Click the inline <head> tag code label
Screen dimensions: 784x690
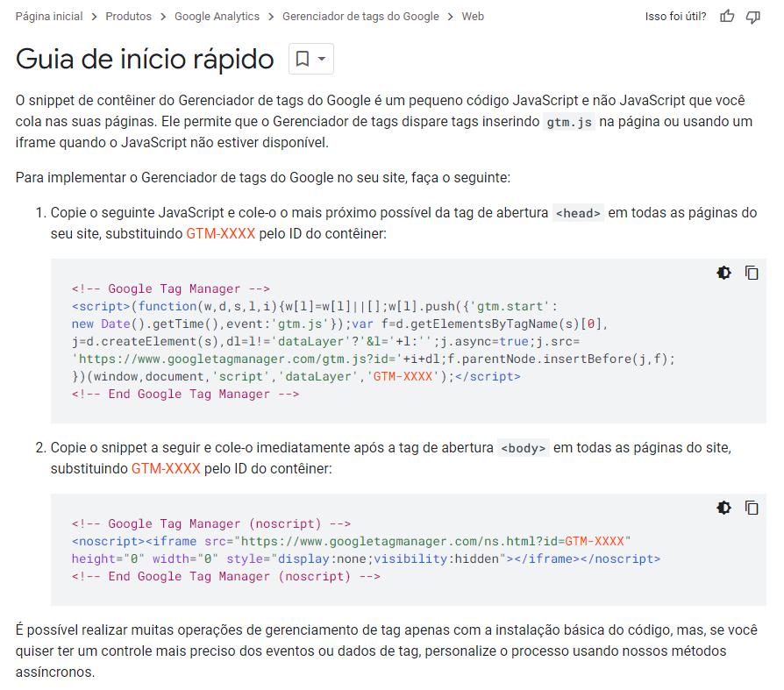(x=579, y=213)
